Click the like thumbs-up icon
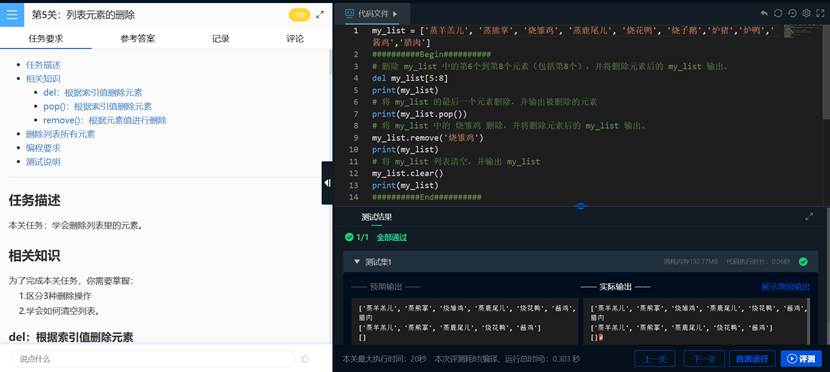The width and height of the screenshot is (830, 372). (305, 359)
